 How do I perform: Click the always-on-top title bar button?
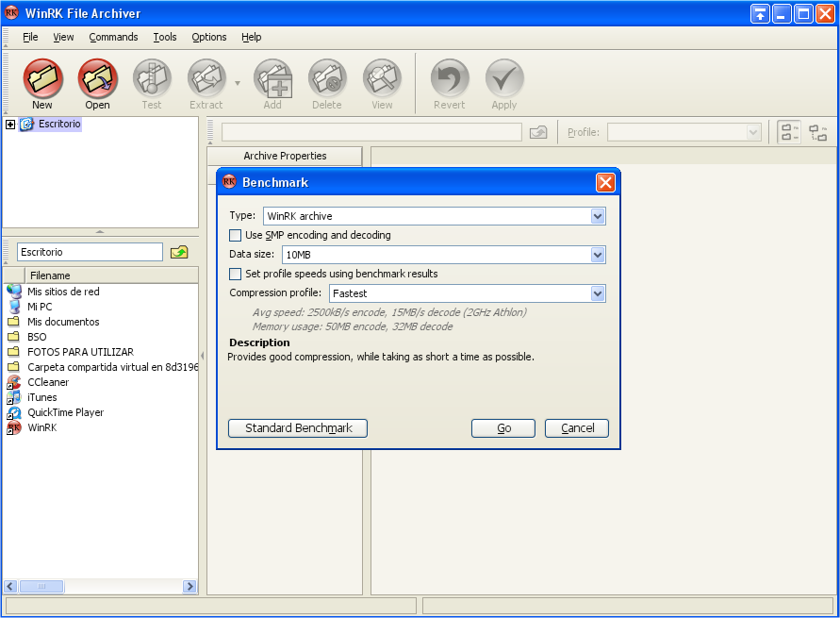760,14
